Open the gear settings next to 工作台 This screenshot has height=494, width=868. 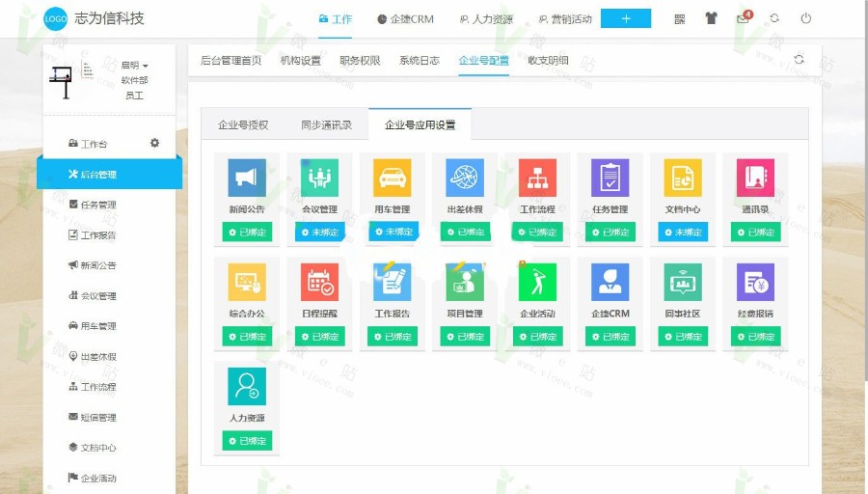pyautogui.click(x=154, y=143)
